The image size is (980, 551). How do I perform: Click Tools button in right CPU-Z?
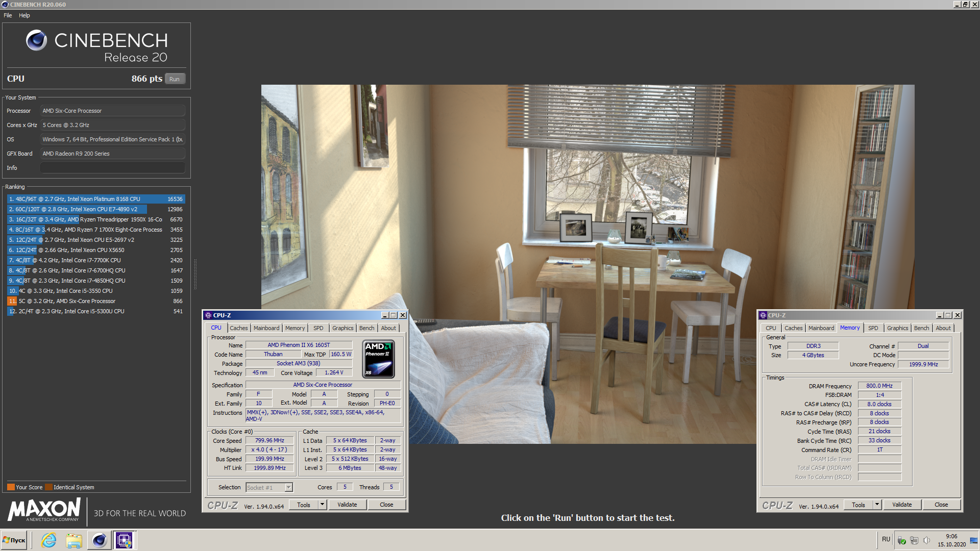(859, 505)
